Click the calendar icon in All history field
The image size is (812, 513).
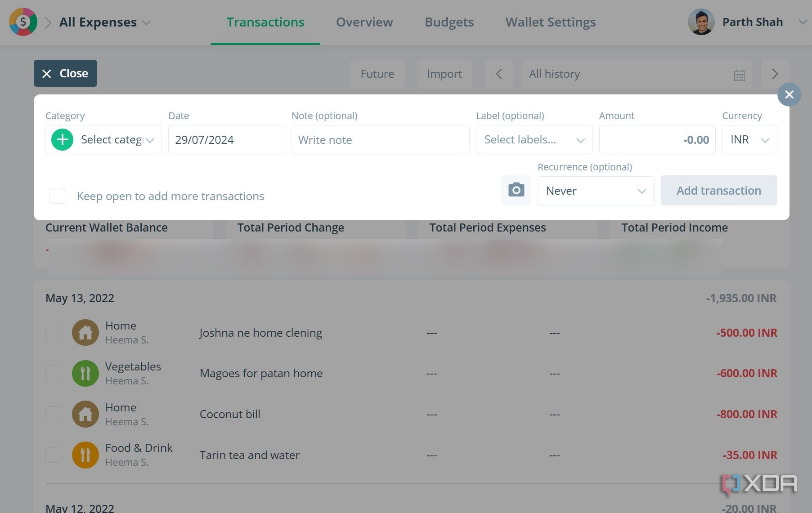[739, 74]
